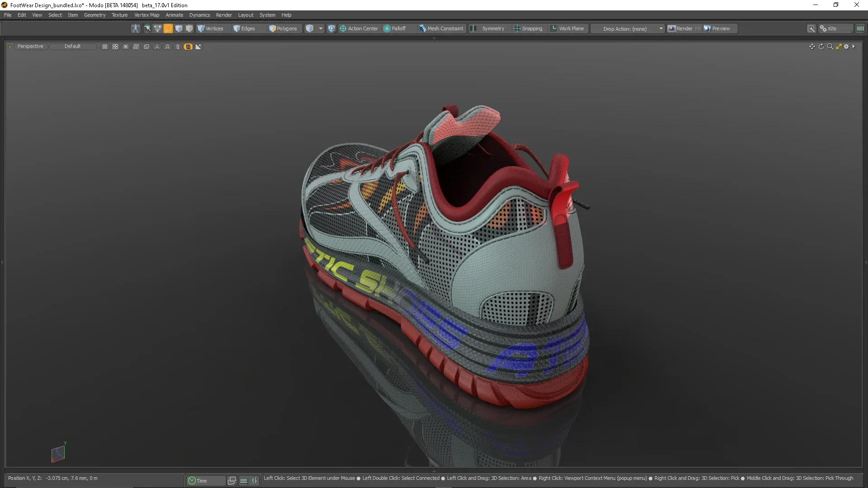
Task: Click the Render button
Action: [684, 28]
